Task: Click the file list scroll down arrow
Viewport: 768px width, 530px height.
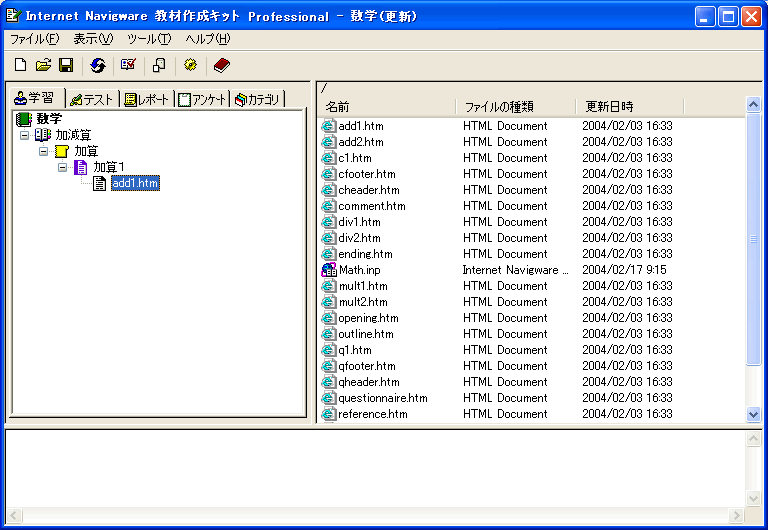Action: [754, 414]
